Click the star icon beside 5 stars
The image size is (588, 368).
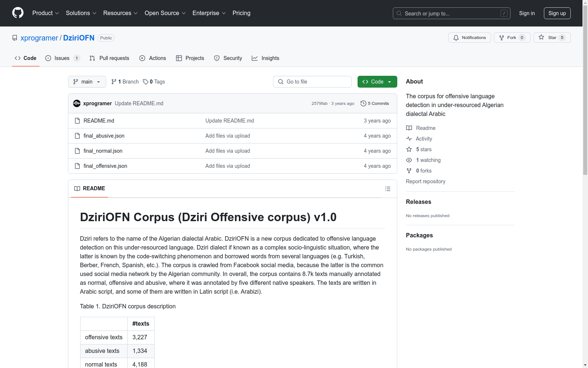coord(409,149)
